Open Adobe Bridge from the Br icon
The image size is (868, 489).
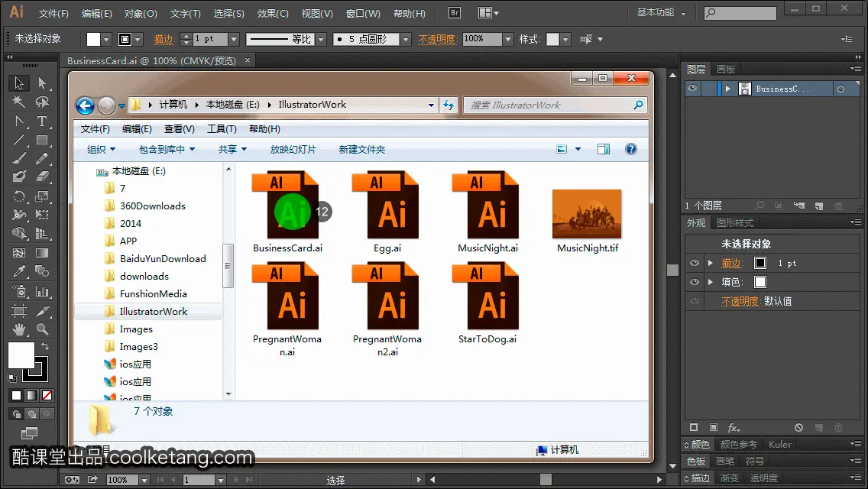coord(454,13)
